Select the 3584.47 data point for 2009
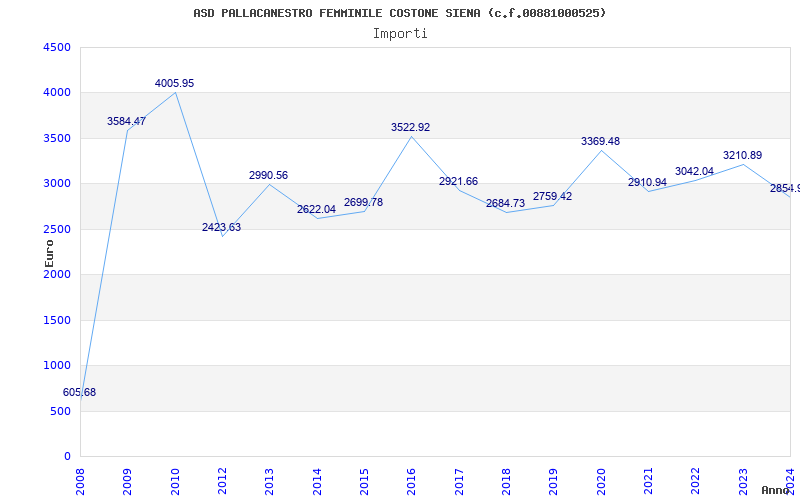Image resolution: width=800 pixels, height=500 pixels. (x=126, y=121)
